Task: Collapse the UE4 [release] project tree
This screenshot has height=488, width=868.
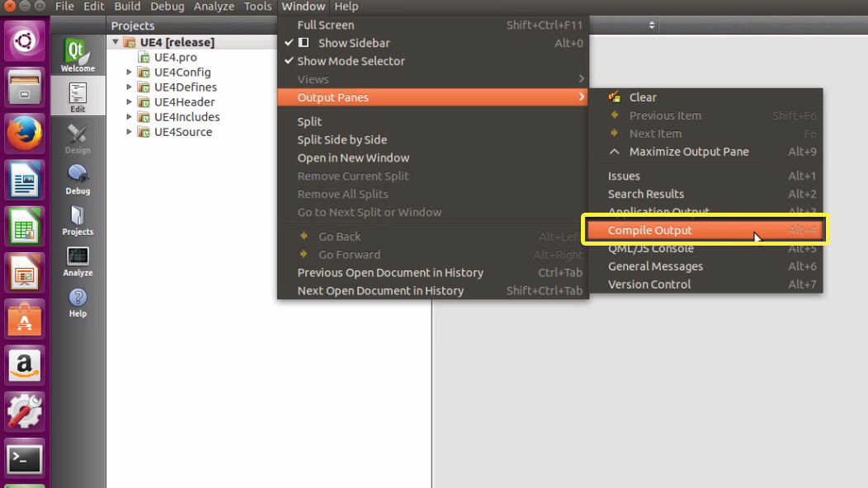Action: pyautogui.click(x=116, y=42)
